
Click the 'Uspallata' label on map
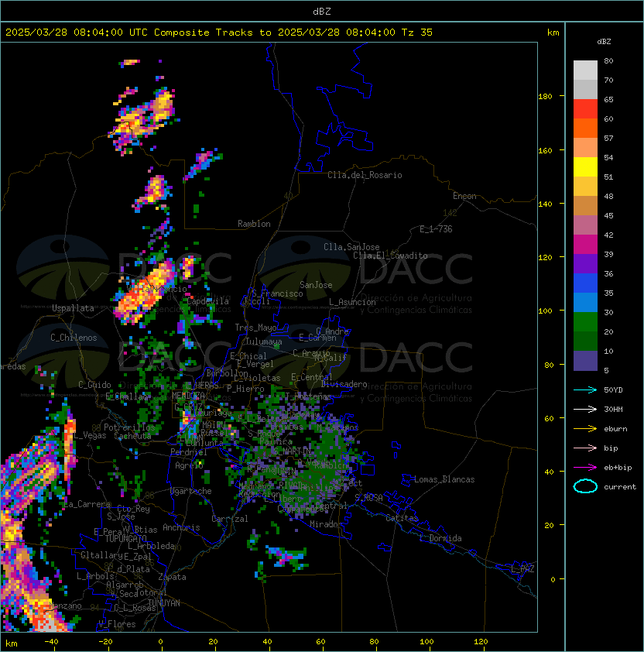pos(73,308)
